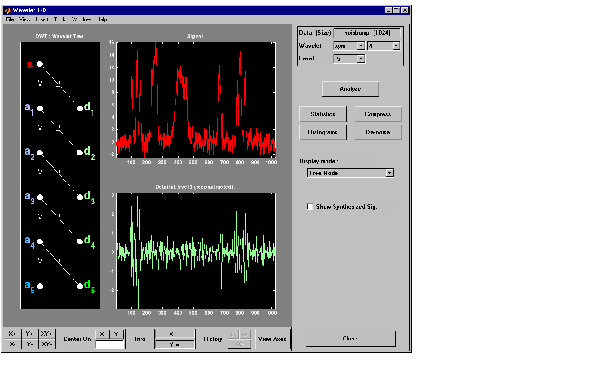
Task: Select the s signal node in wavelet tree
Action: point(40,64)
